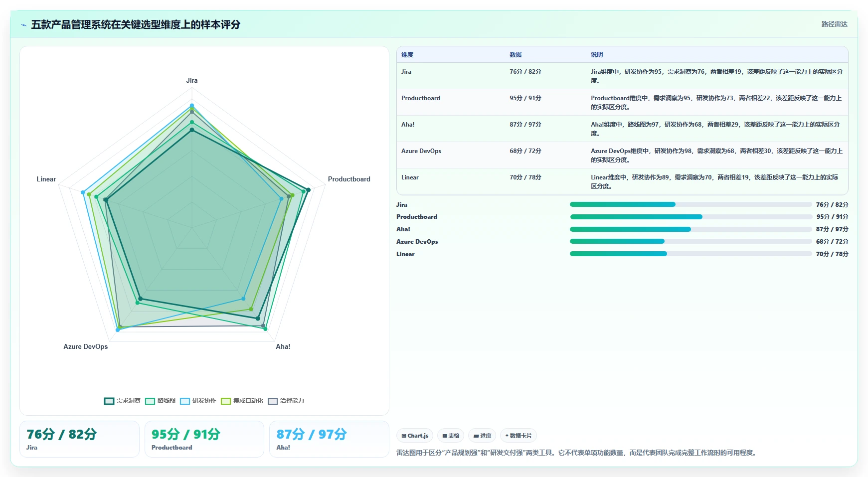This screenshot has height=477, width=868.
Task: Open the Aha! 87分 / 97分 data card
Action: [329, 439]
